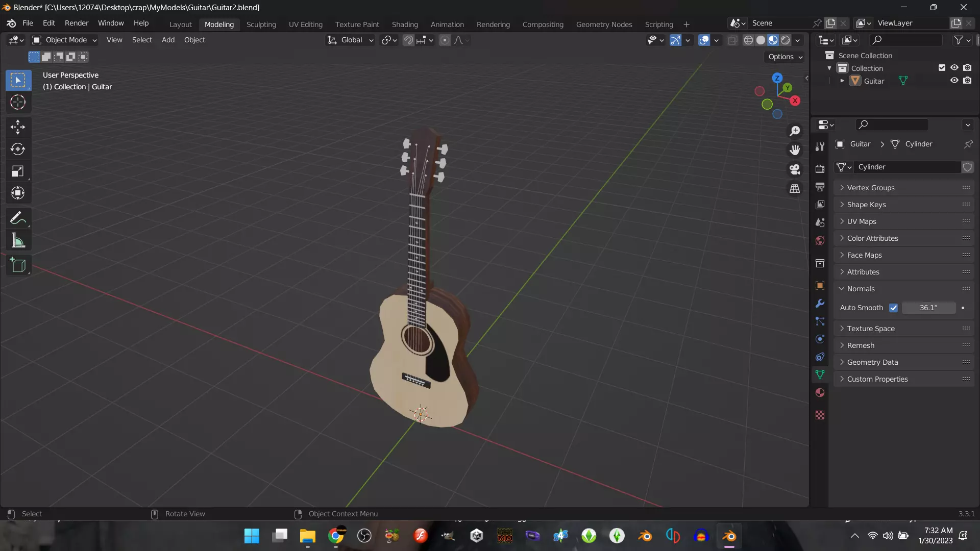Screen dimensions: 980x551
Task: Open File Explorer from taskbar
Action: (x=307, y=536)
